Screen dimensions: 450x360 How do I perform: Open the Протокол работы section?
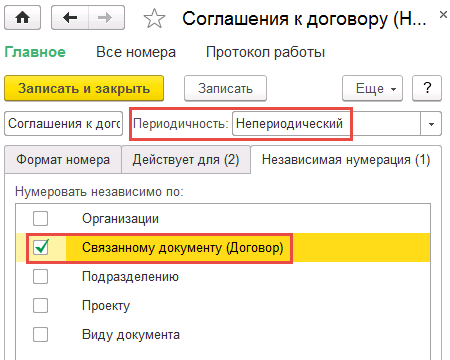coord(265,52)
